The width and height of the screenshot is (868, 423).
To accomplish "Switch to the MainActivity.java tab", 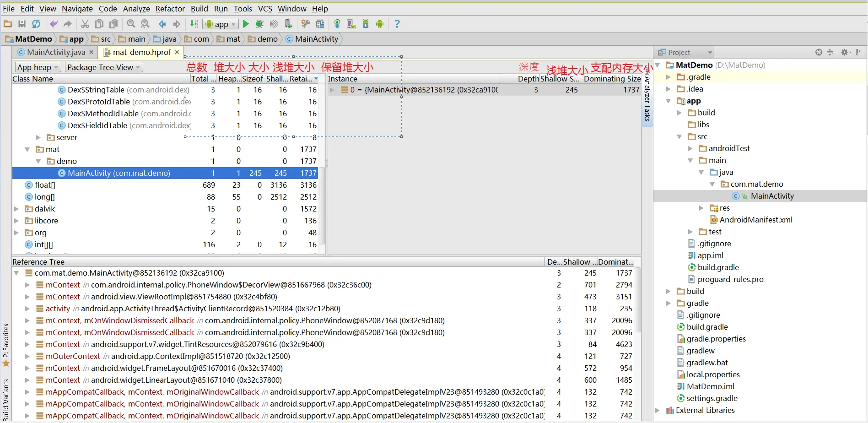I will click(56, 52).
